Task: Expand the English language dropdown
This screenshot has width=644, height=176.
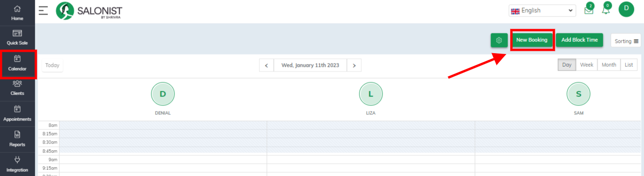Action: coord(542,10)
